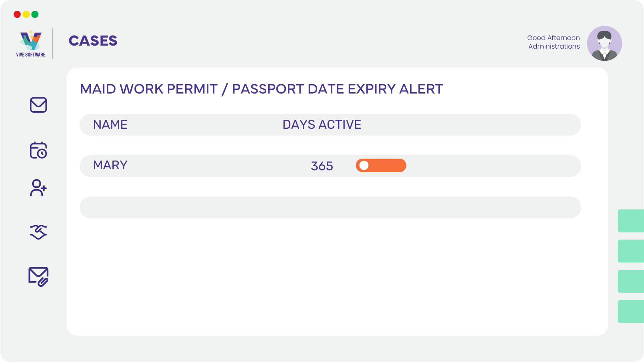This screenshot has height=362, width=644.
Task: Click the bottom green side tab
Action: pyautogui.click(x=631, y=312)
